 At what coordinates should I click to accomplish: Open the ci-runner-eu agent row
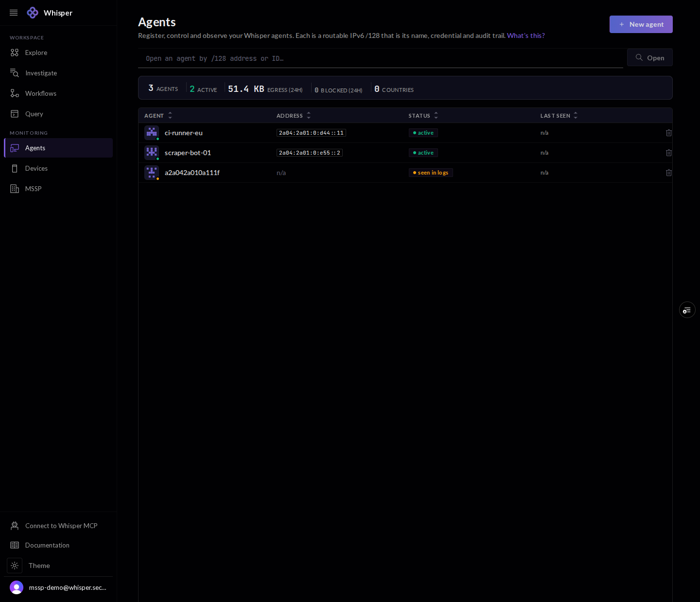point(405,133)
